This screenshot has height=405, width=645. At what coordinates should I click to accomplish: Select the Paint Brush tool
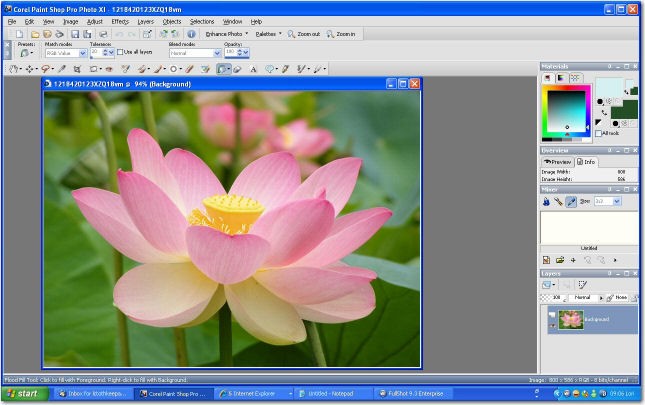point(158,69)
